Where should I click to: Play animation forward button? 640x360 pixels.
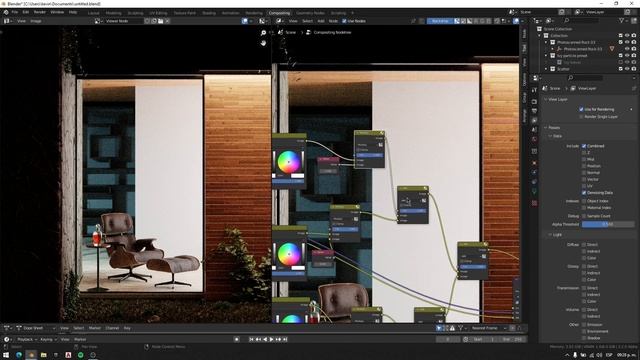(x=271, y=339)
